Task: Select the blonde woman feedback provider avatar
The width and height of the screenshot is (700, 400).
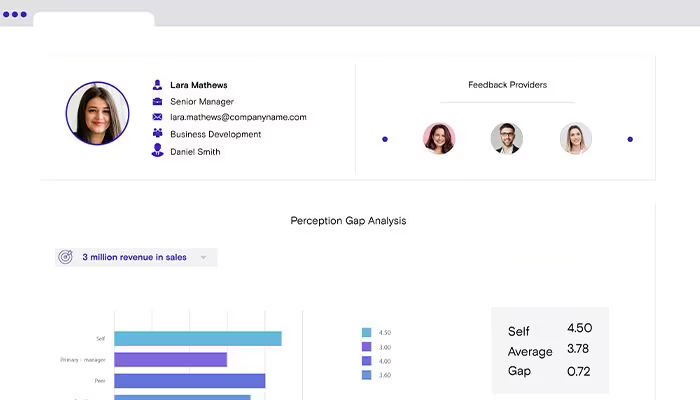Action: point(576,138)
